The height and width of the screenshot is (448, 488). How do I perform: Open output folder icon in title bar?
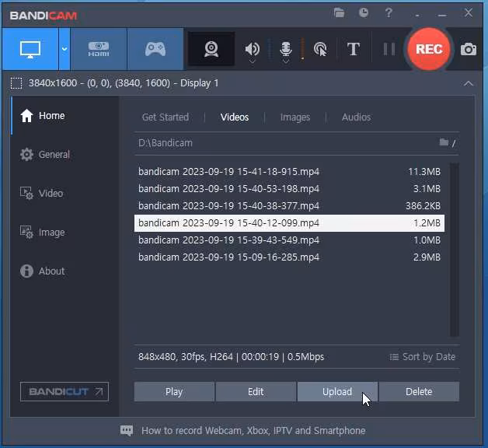pyautogui.click(x=339, y=12)
